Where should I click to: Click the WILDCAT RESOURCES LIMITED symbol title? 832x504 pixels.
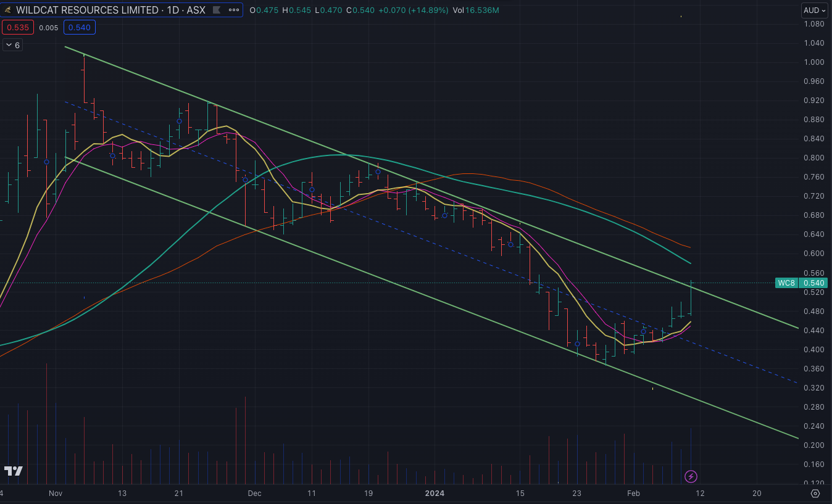87,10
